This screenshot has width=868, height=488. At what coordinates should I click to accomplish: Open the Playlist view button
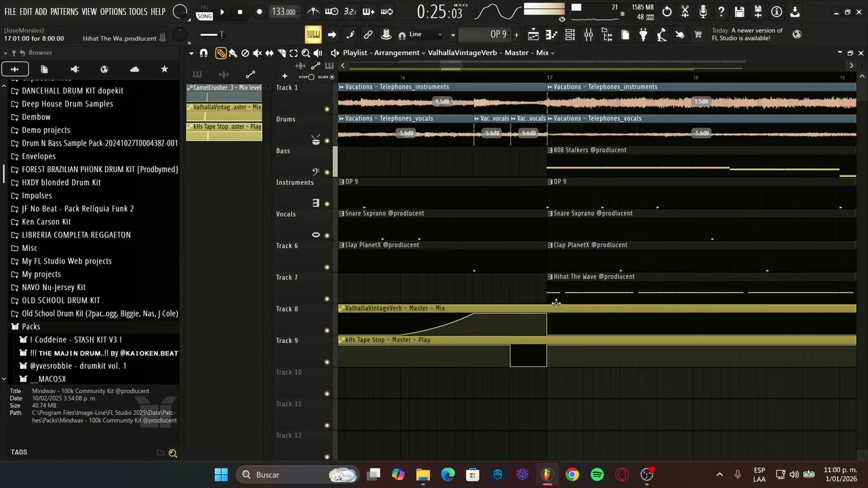(534, 35)
